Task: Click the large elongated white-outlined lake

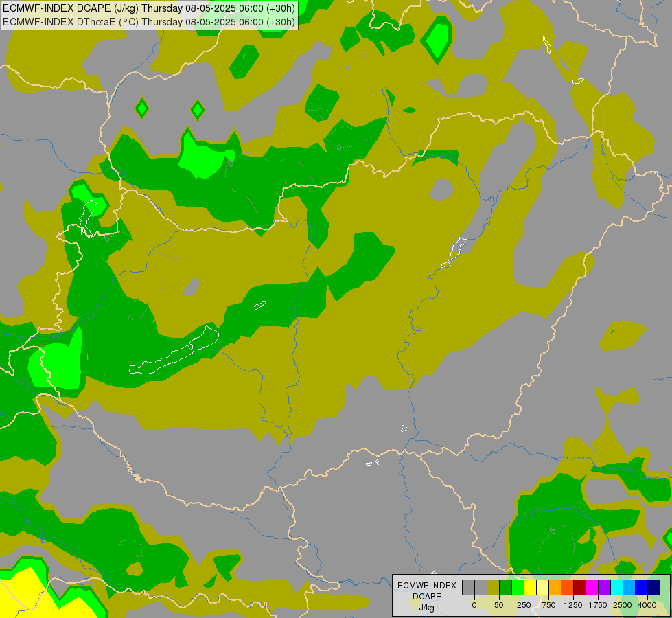Action: coord(174,351)
